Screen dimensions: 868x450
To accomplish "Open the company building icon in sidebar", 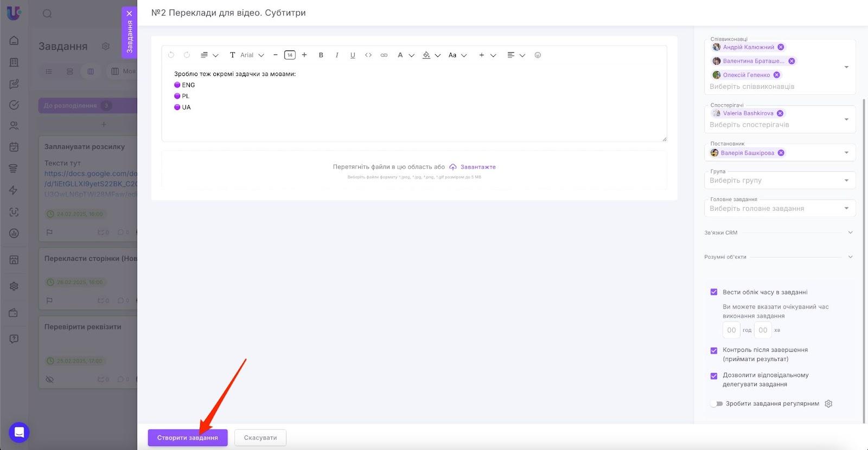I will coord(14,62).
